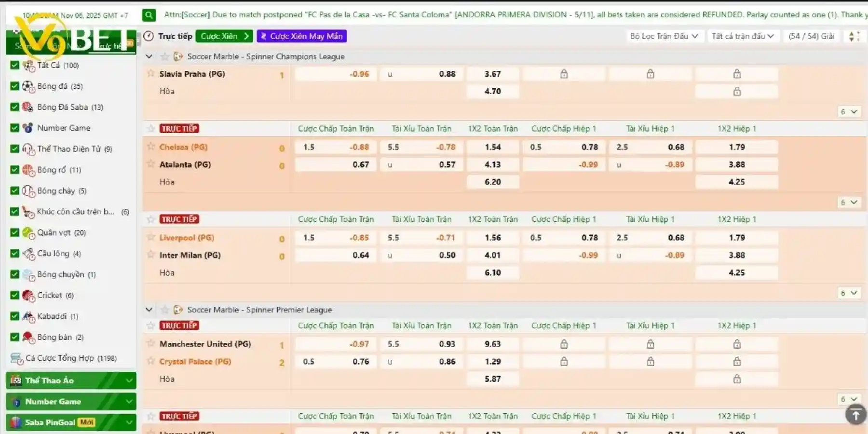Click the Cược Xiên button

[224, 36]
